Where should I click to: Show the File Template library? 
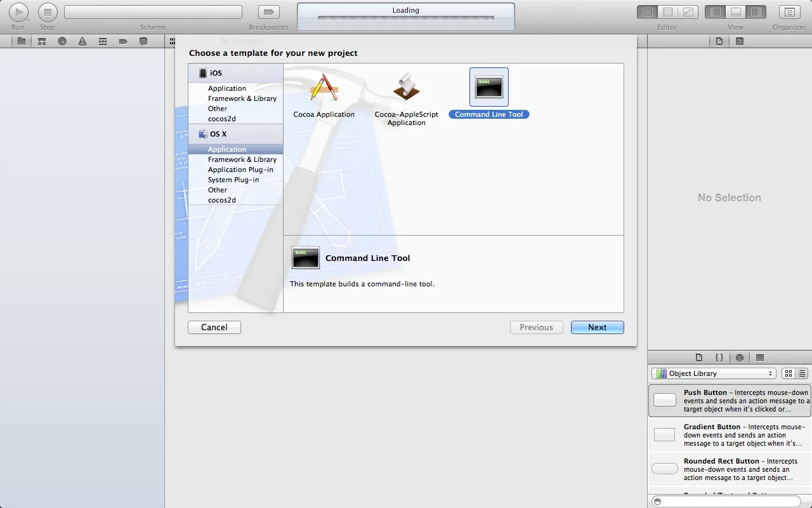699,357
